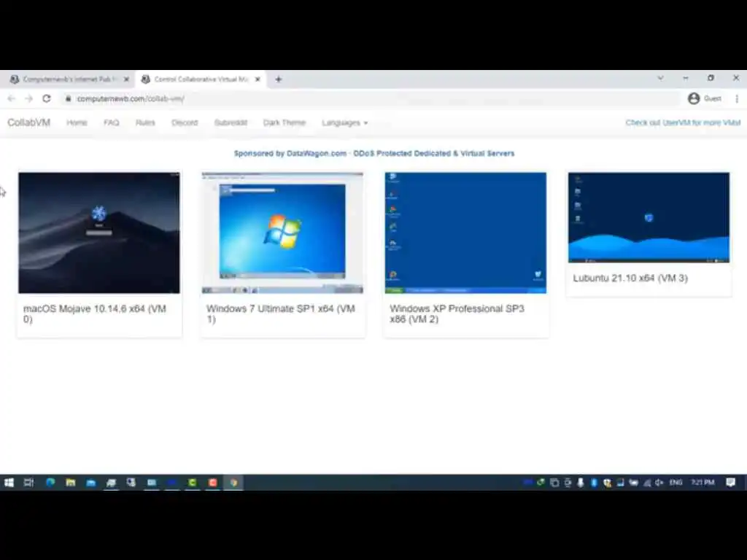Click the 'Lubuntu 21.10 x64 (VM 3)' title
This screenshot has width=747, height=560.
click(630, 278)
